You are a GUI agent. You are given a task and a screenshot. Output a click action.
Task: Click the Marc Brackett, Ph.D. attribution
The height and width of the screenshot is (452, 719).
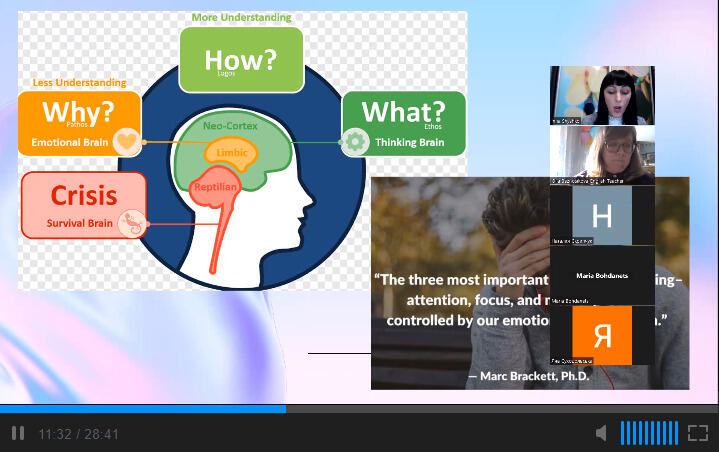pos(529,376)
